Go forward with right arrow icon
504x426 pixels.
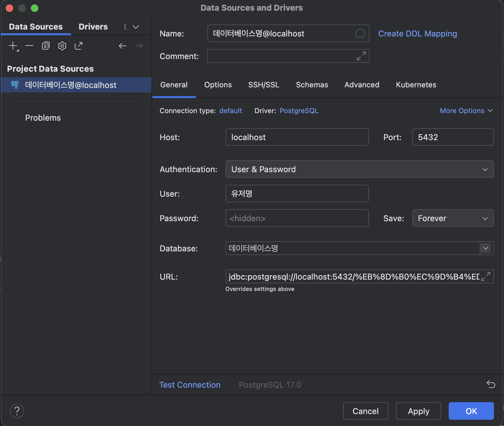(x=139, y=46)
